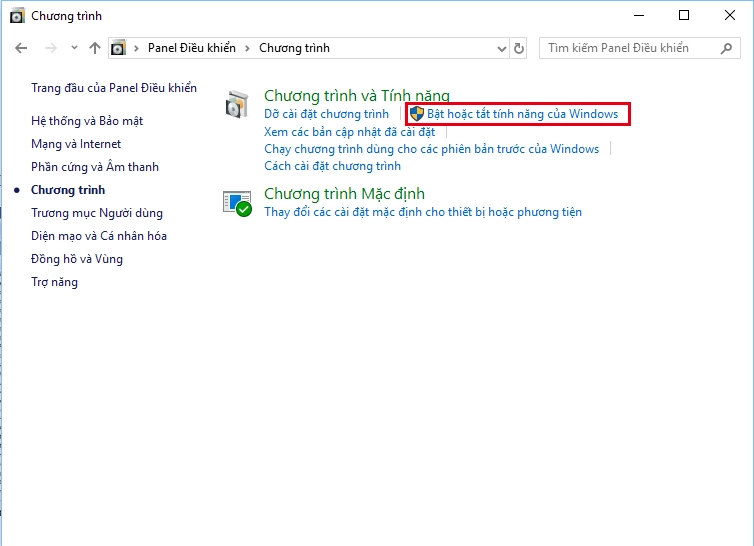754x546 pixels.
Task: Click the search magnifier icon
Action: (725, 48)
